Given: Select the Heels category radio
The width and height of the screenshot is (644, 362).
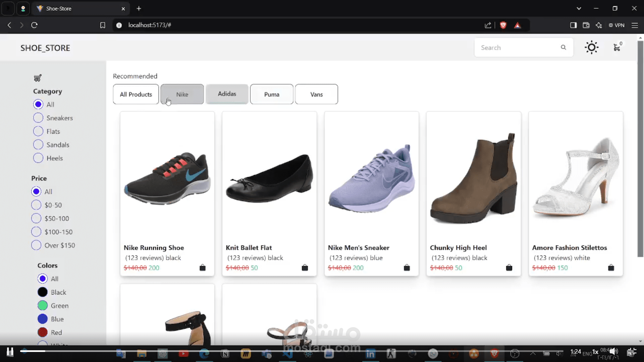Looking at the screenshot, I should pyautogui.click(x=38, y=158).
